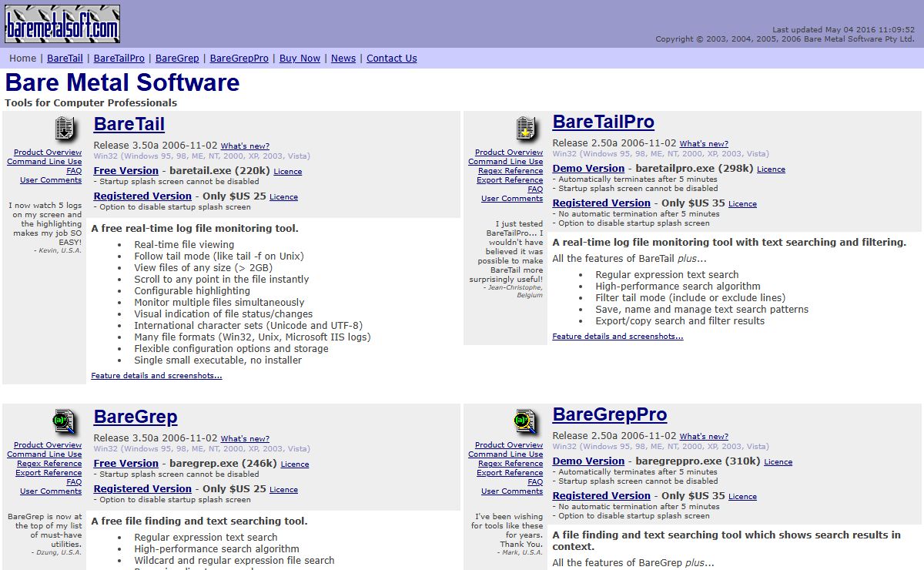Open BareTail Command Line Use link

[x=44, y=162]
